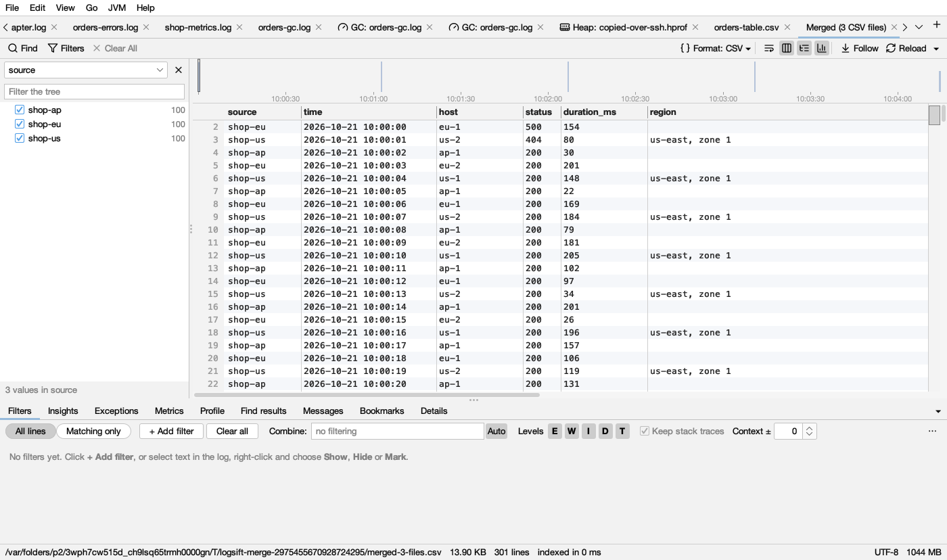Enable Follow mode for the log
This screenshot has width=947, height=560.
[x=860, y=48]
